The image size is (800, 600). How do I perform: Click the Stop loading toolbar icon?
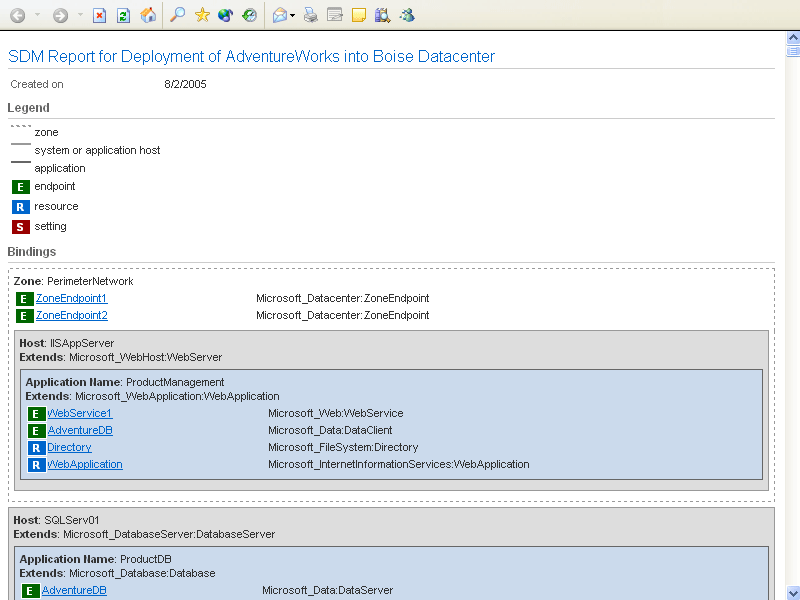pyautogui.click(x=100, y=15)
